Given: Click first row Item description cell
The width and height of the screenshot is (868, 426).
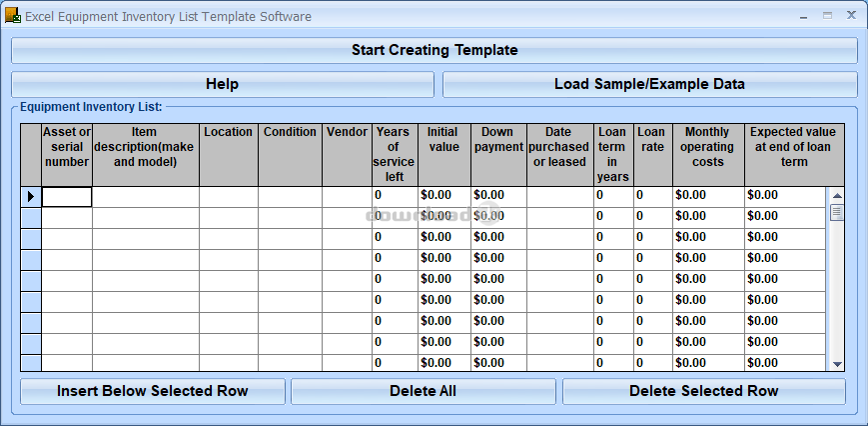Looking at the screenshot, I should click(146, 197).
